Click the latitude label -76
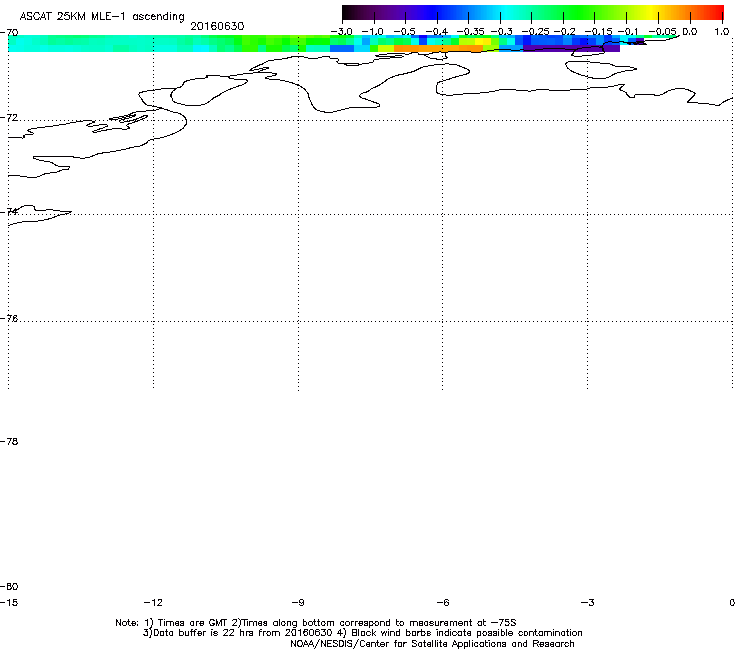 click(x=9, y=319)
